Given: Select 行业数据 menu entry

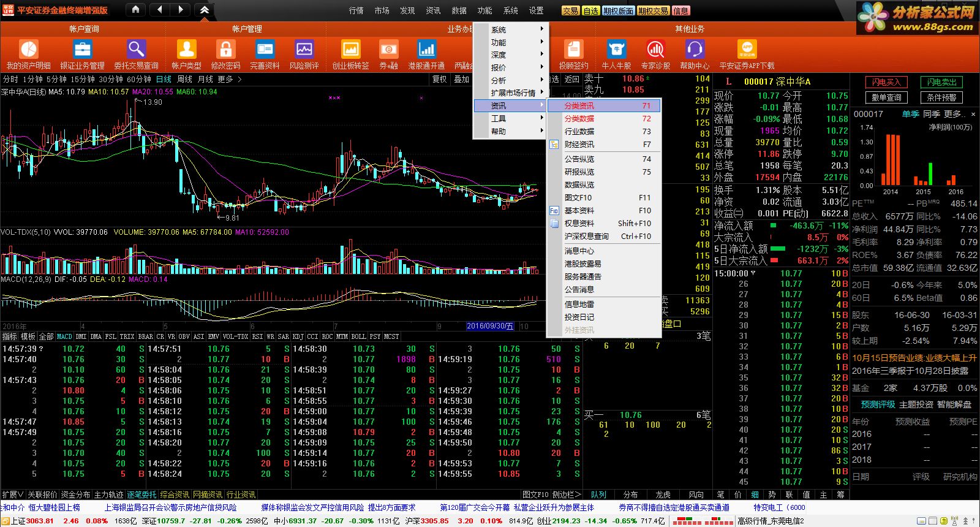Looking at the screenshot, I should pyautogui.click(x=604, y=132).
